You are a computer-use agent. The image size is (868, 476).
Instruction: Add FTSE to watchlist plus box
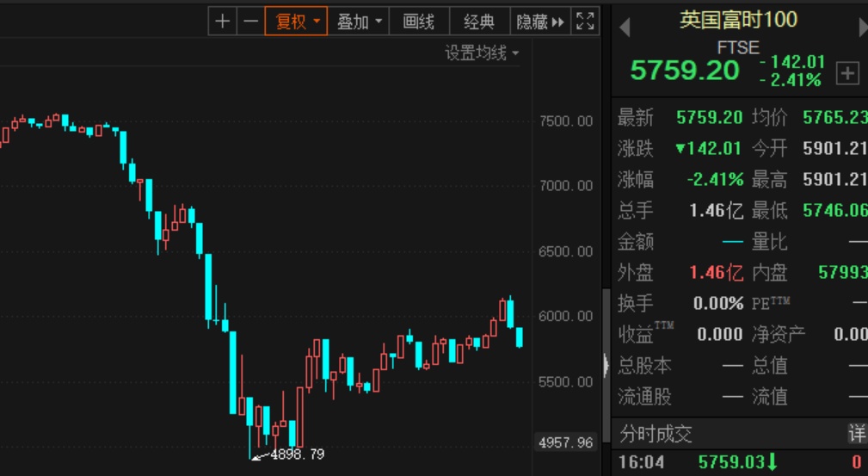[847, 73]
